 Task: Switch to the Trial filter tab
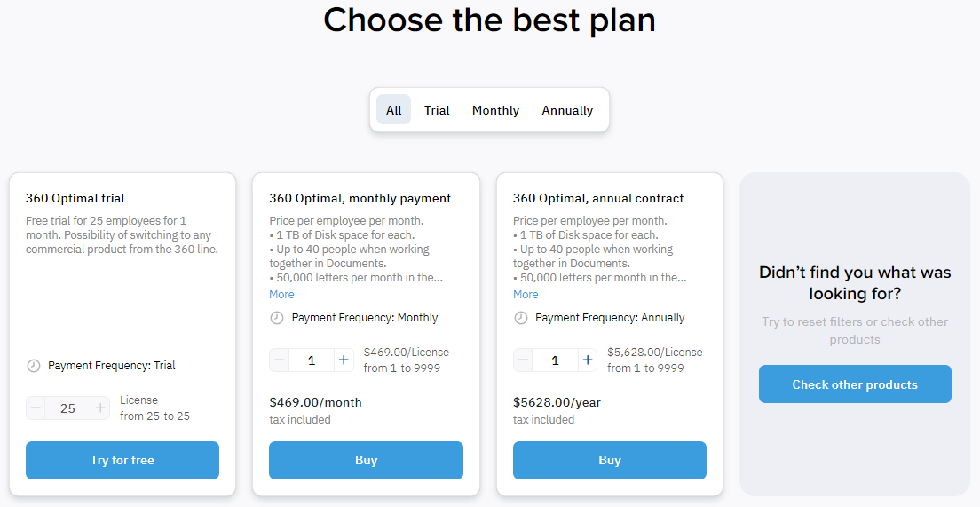[x=437, y=110]
